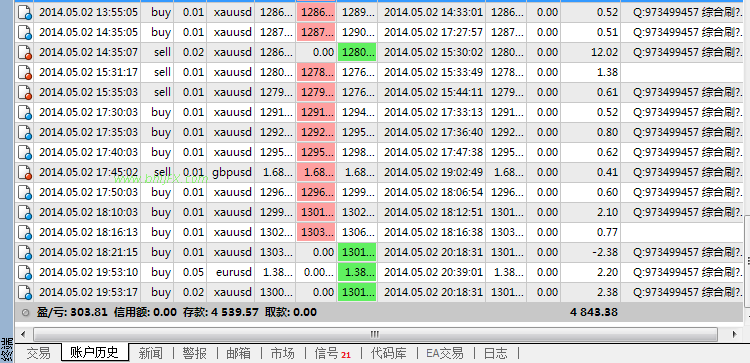Click the sell order icon at 15:31:17
Image resolution: width=750 pixels, height=363 pixels.
pos(24,72)
